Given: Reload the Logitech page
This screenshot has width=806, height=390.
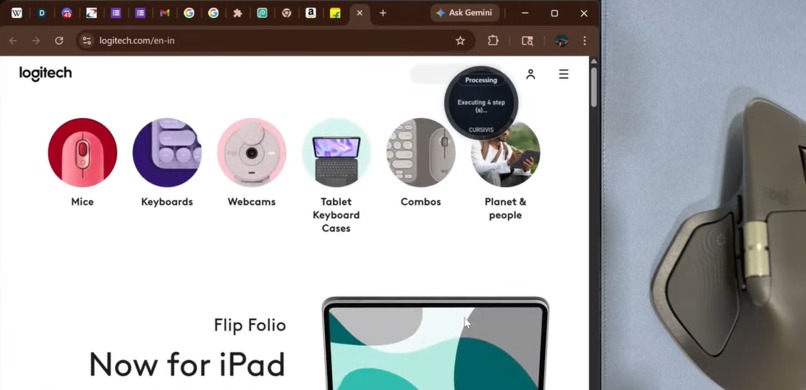Looking at the screenshot, I should tap(59, 41).
